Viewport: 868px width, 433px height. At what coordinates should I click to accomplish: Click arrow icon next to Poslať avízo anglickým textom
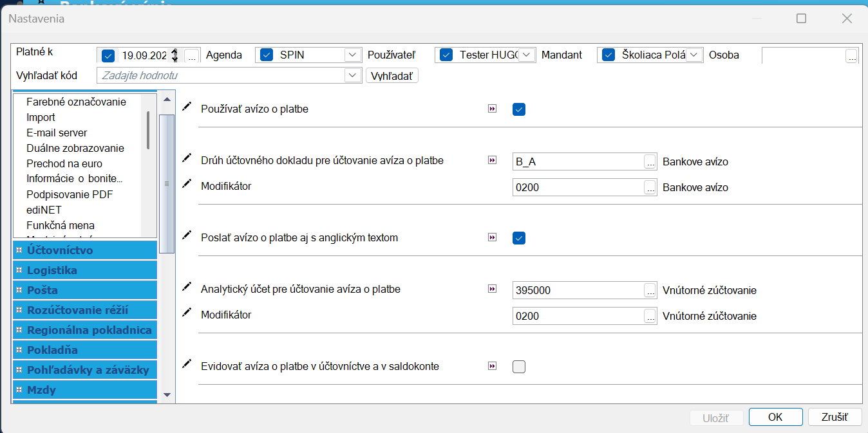(493, 237)
